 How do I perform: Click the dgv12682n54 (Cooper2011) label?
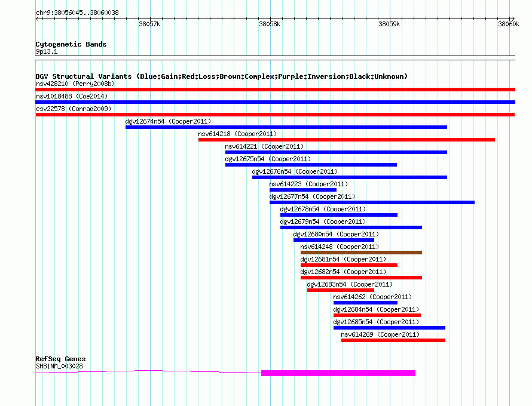[343, 272]
